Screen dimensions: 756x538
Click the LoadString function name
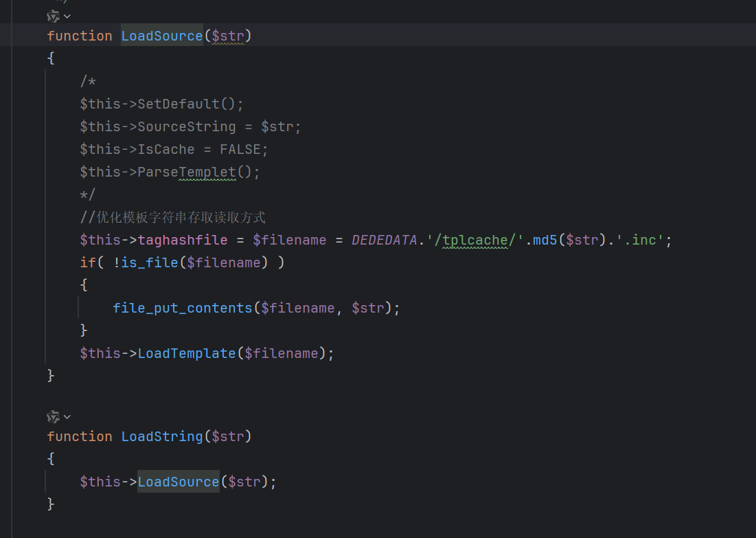point(162,436)
